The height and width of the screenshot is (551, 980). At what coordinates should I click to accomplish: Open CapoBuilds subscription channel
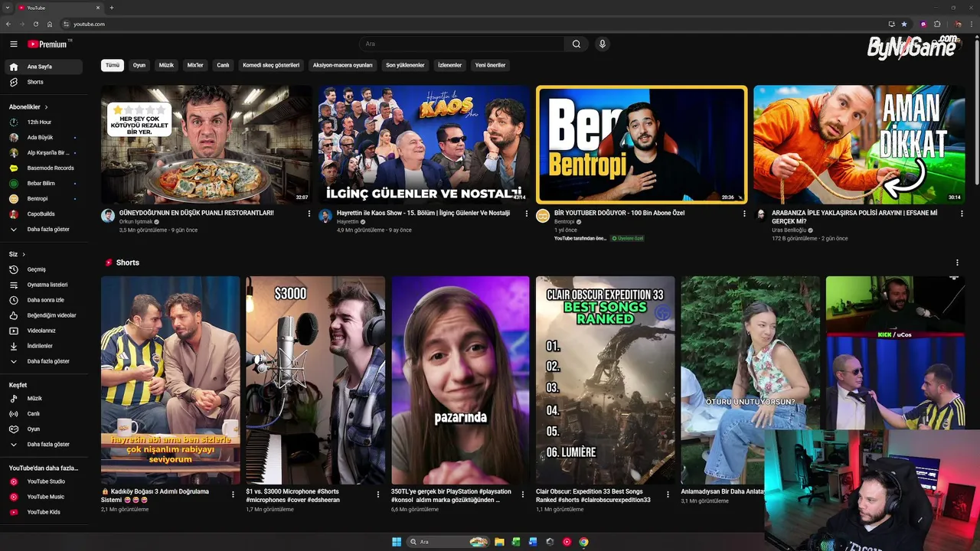[x=43, y=214]
